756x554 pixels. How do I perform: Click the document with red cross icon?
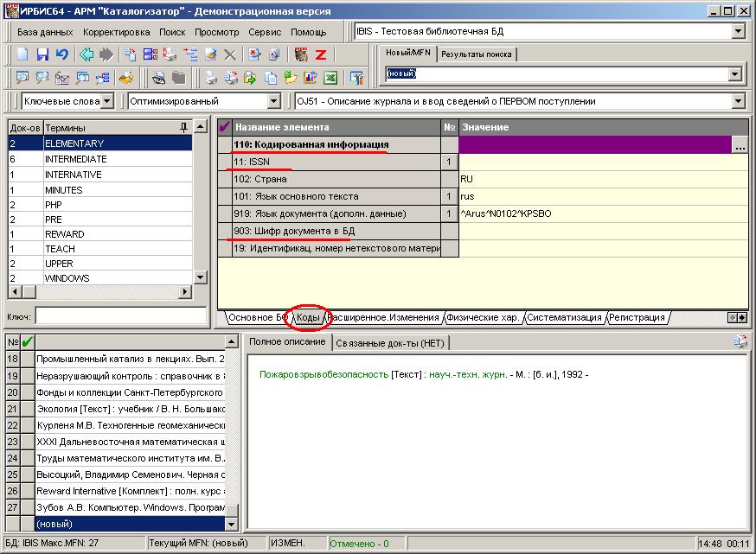(x=254, y=54)
